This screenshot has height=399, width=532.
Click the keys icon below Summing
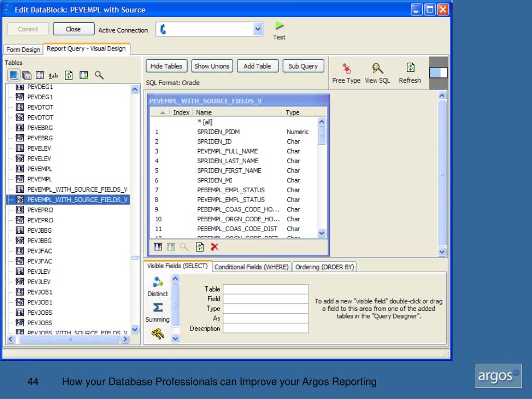click(x=158, y=334)
